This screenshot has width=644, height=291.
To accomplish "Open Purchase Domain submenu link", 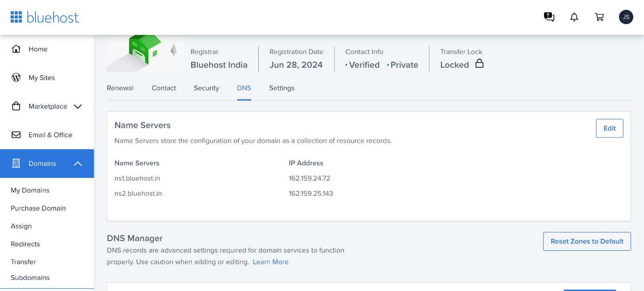I will coord(38,208).
